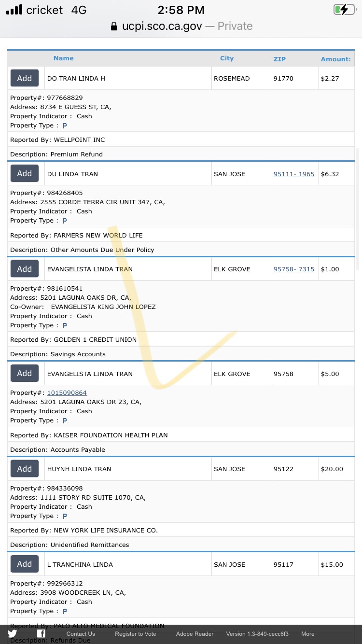362x644 pixels.
Task: Select the ROSEMEAD city cell
Action: pyautogui.click(x=232, y=79)
